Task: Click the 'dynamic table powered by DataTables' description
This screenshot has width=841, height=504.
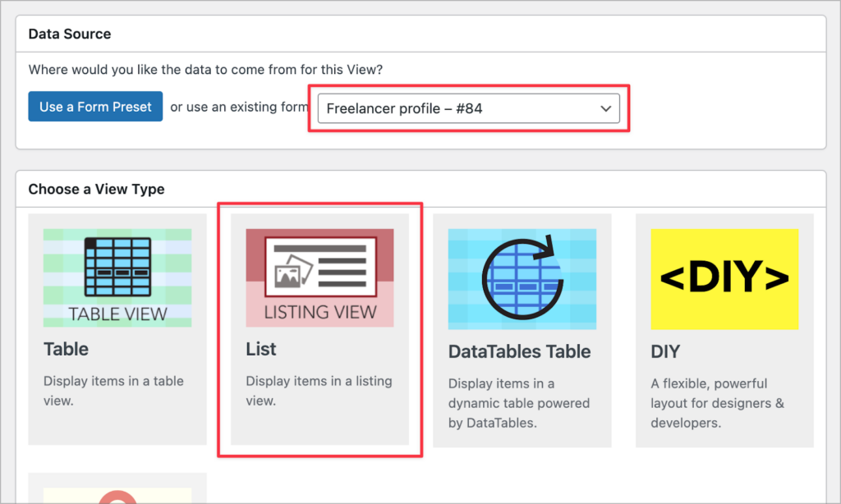Action: point(519,403)
